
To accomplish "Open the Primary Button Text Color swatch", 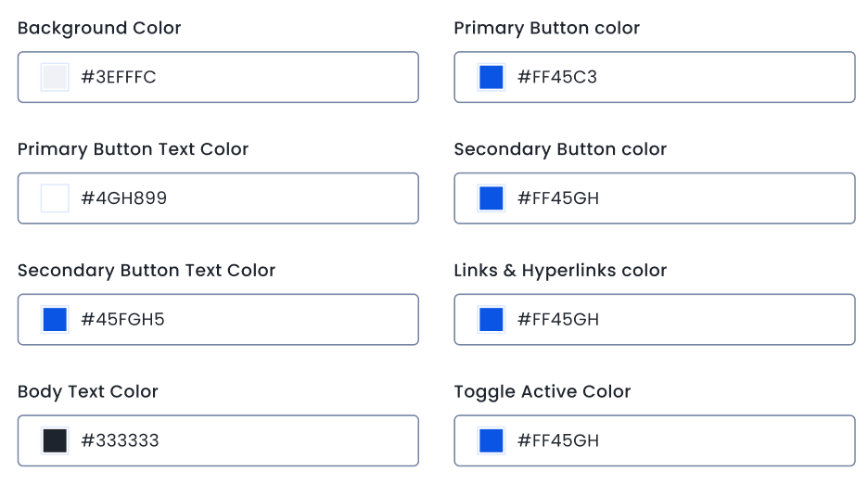I will [x=55, y=198].
